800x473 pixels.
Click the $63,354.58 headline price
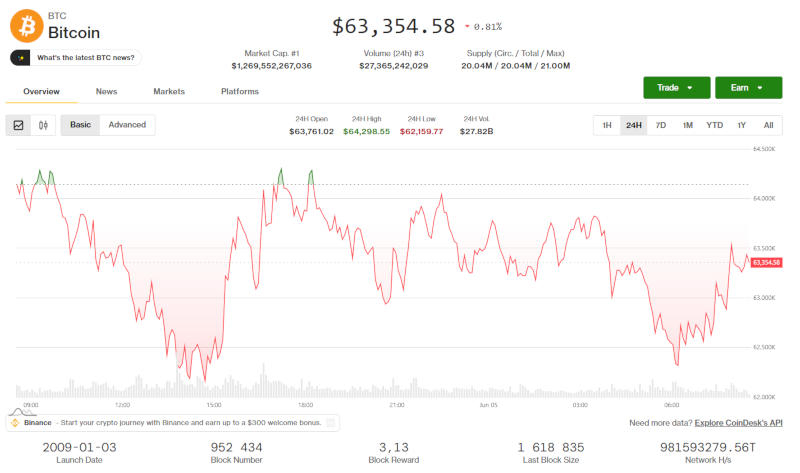tap(393, 27)
